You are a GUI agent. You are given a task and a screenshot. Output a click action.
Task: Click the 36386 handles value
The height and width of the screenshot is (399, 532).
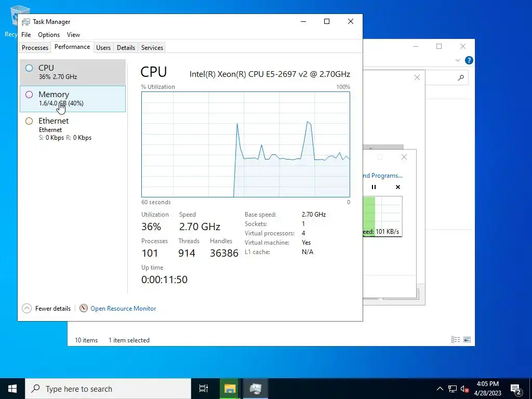click(224, 253)
